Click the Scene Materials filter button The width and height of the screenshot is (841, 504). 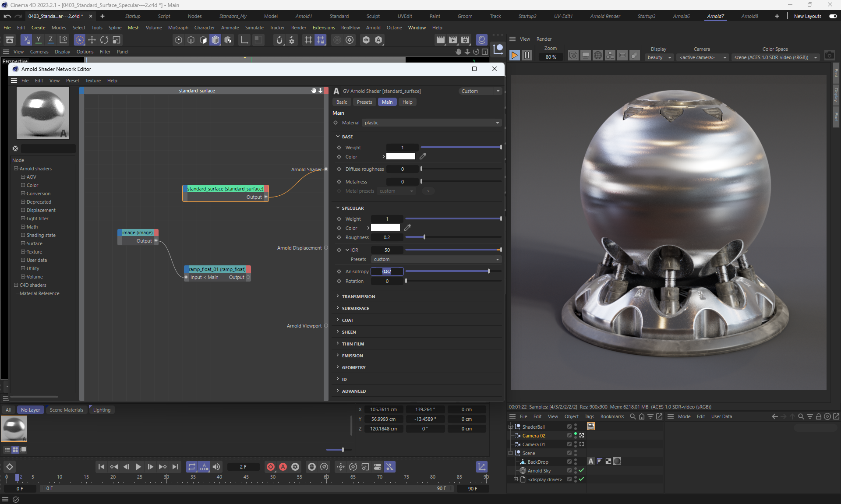click(66, 410)
